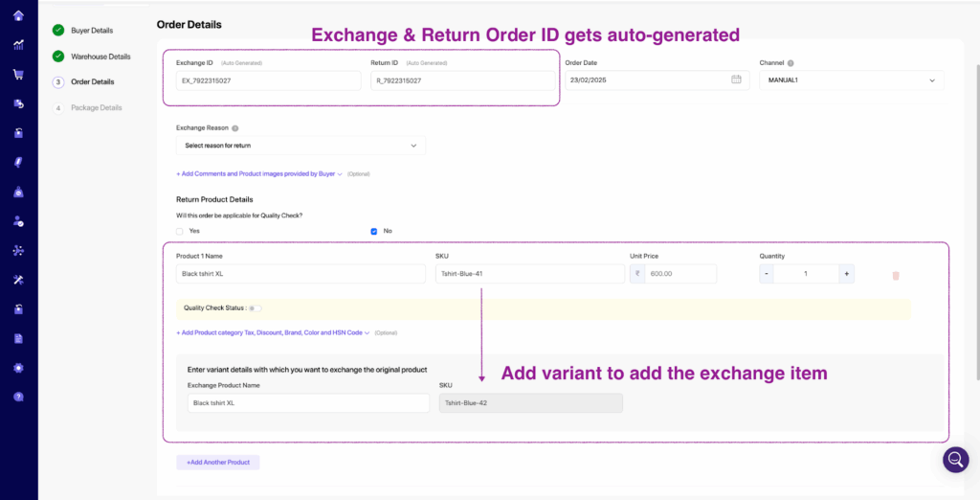Go to the Warehouse Details step
Image resolution: width=980 pixels, height=500 pixels.
(x=100, y=57)
